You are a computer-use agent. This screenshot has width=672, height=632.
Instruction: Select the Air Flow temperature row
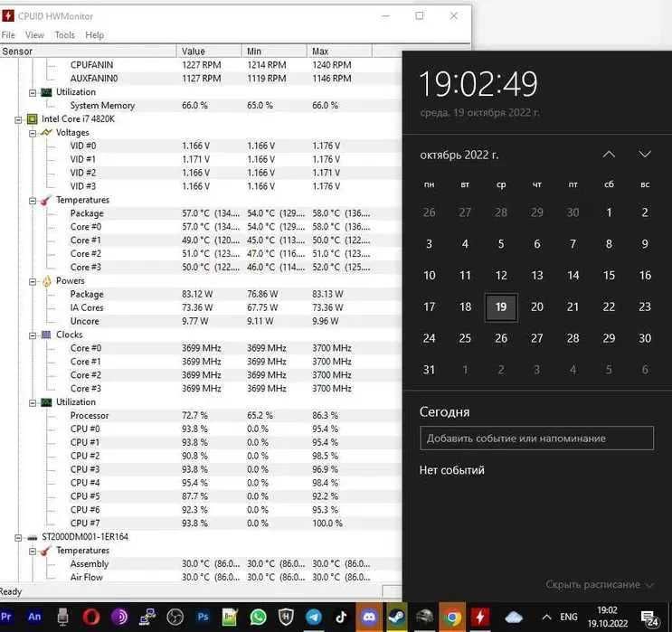(201, 577)
